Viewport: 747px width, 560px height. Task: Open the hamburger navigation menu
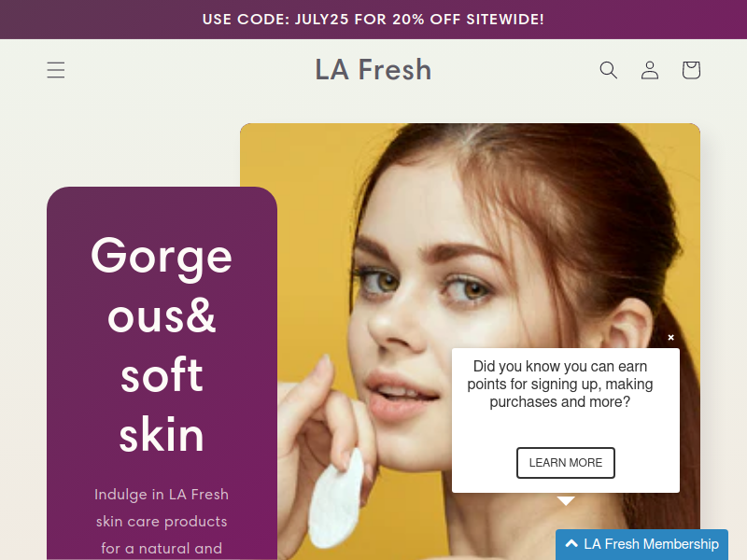[x=56, y=70]
